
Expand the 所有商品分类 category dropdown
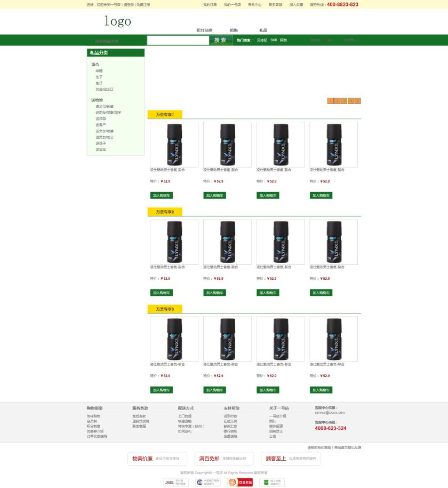[107, 41]
